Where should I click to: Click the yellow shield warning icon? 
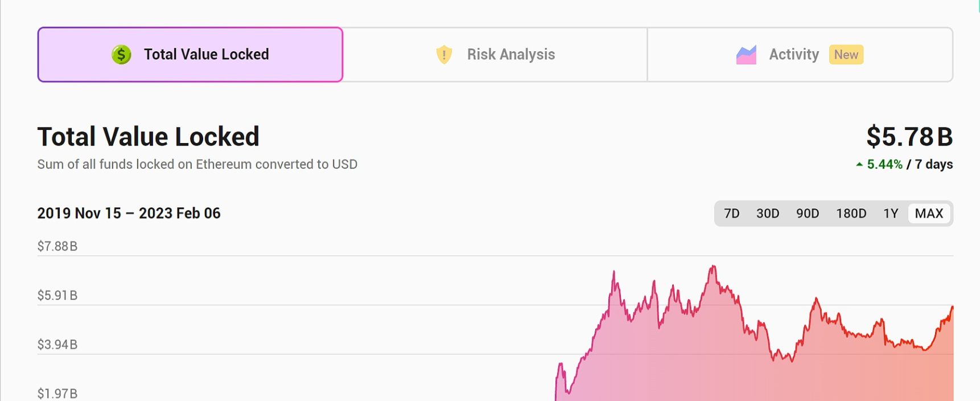[x=444, y=55]
